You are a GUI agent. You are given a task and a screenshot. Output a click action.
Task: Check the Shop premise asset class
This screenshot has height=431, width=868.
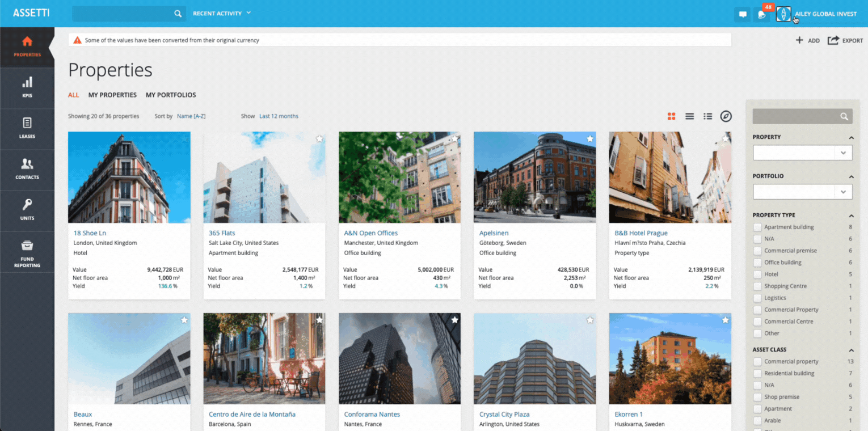pyautogui.click(x=757, y=397)
